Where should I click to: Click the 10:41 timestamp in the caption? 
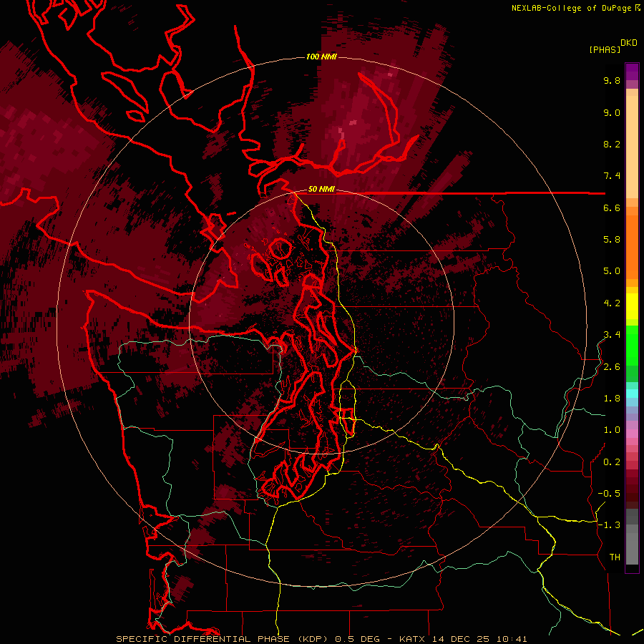click(x=512, y=639)
